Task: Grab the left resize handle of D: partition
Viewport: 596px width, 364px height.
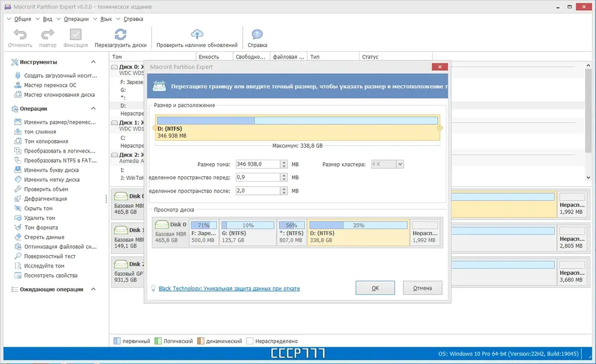Action: [156, 128]
